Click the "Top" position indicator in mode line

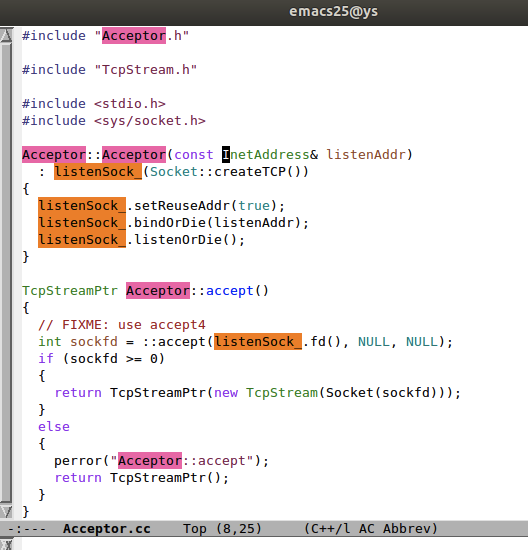pos(194,529)
